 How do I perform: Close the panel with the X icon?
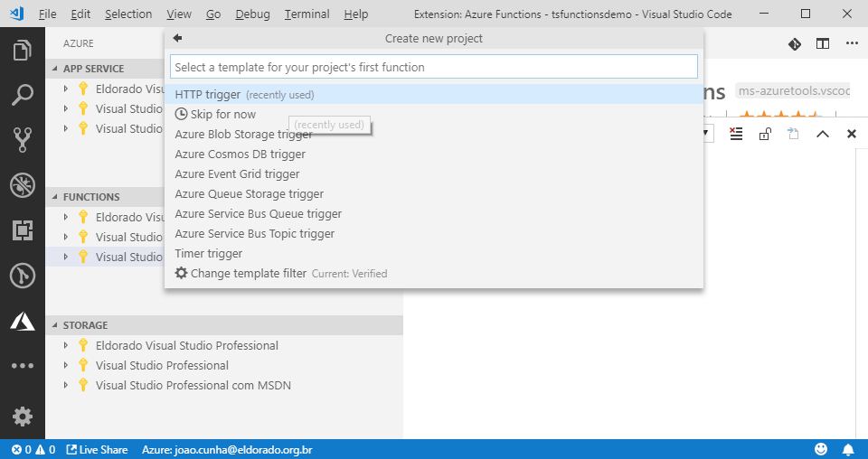point(852,134)
